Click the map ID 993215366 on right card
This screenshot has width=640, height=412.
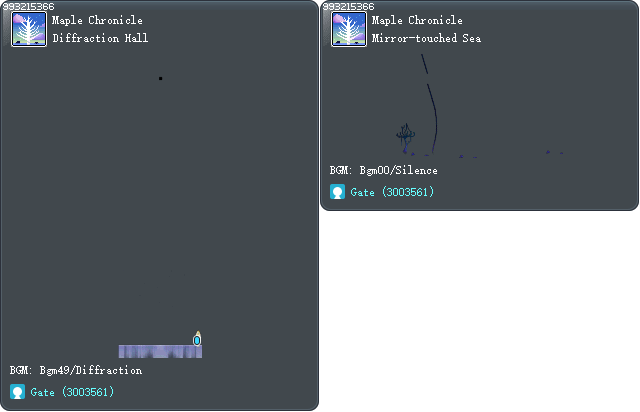pos(348,6)
